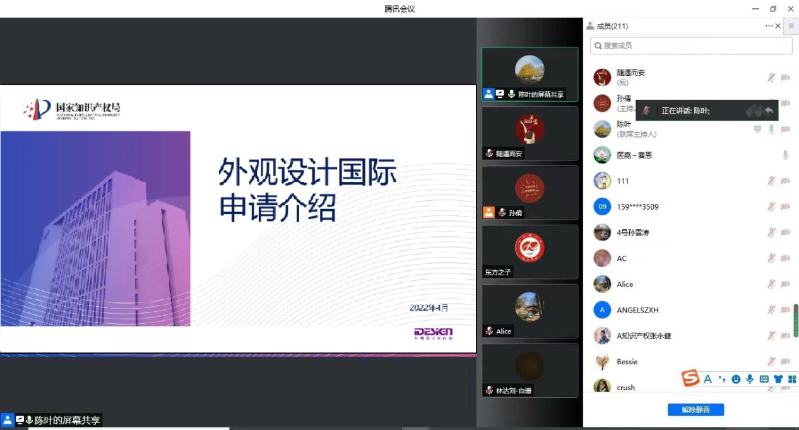Image resolution: width=799 pixels, height=430 pixels.
Task: Open the Sogou emoji face icon
Action: 735,379
